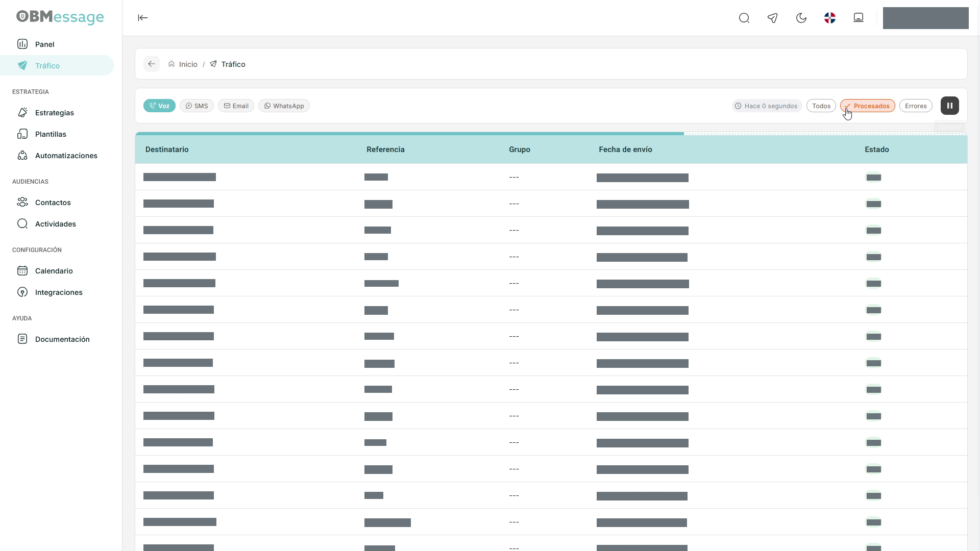Open Actividades in the sidebar
This screenshot has width=980, height=551.
(x=57, y=224)
